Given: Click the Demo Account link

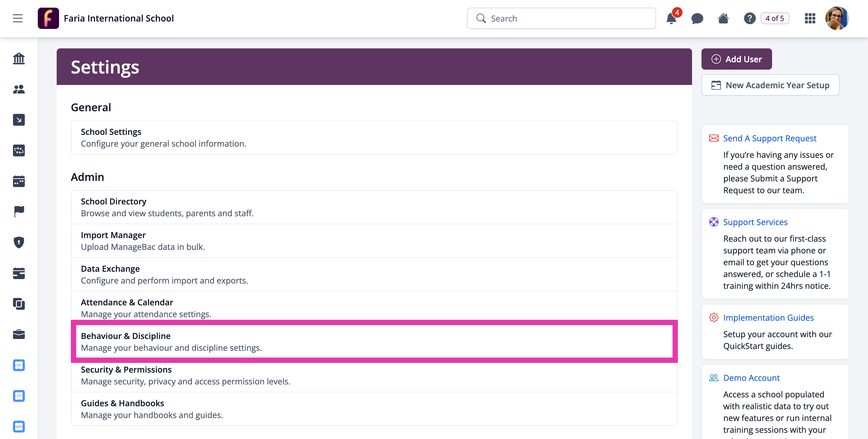Looking at the screenshot, I should pos(751,378).
